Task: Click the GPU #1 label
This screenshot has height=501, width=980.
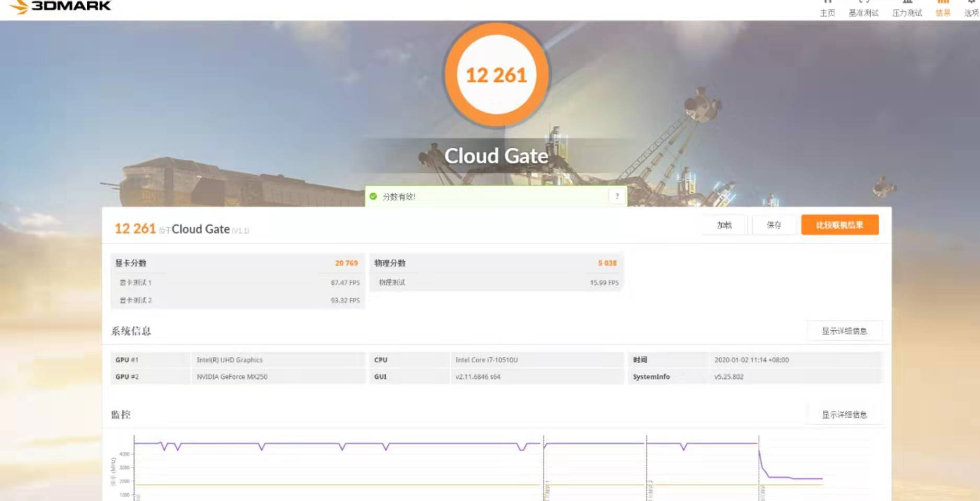Action: click(x=127, y=360)
